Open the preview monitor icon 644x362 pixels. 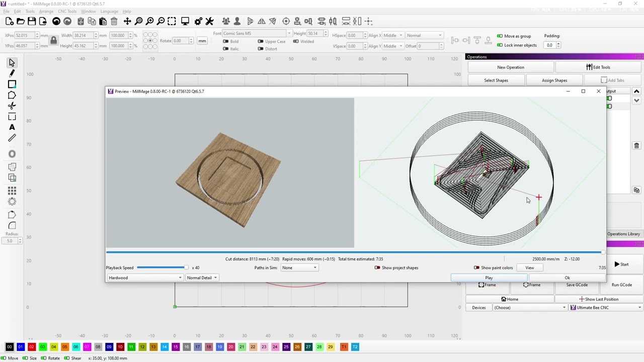click(185, 21)
